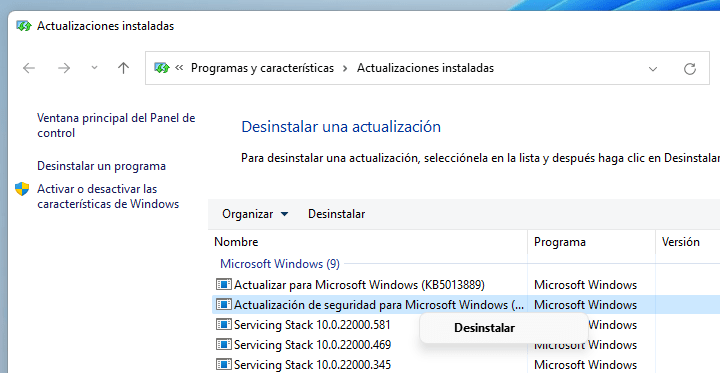Screen dimensions: 720x373
Task: Select update KB5013889 row text
Action: (x=360, y=285)
